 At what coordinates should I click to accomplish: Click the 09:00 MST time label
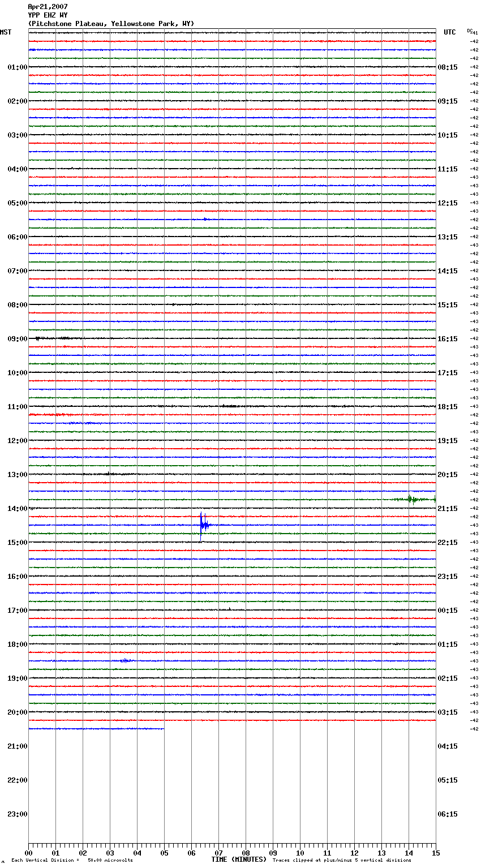(18, 339)
